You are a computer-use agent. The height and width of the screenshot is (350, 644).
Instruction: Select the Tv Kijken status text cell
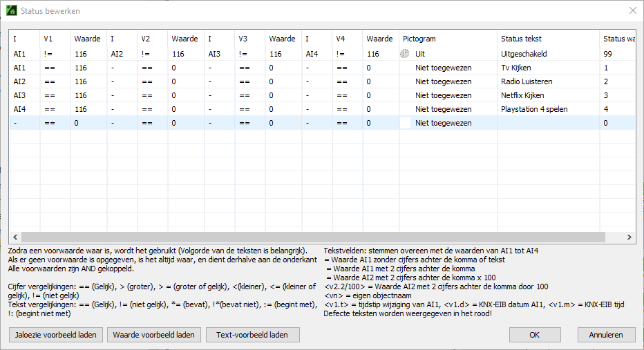[x=549, y=68]
